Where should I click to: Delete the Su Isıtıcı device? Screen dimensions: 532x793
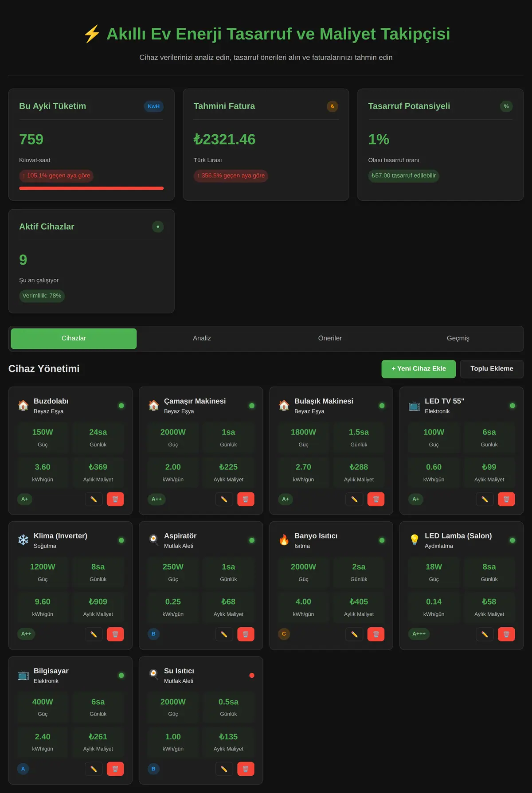246,769
